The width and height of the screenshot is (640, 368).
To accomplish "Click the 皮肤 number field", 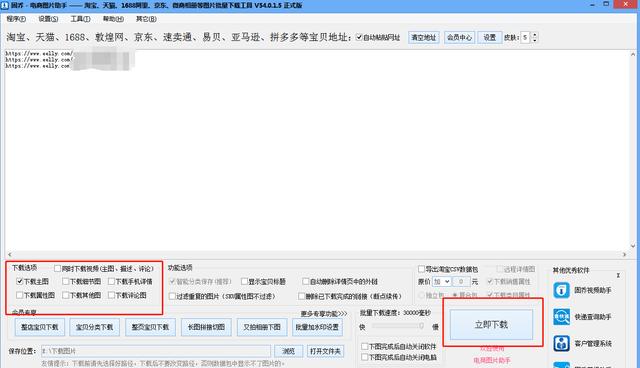I will pos(526,38).
